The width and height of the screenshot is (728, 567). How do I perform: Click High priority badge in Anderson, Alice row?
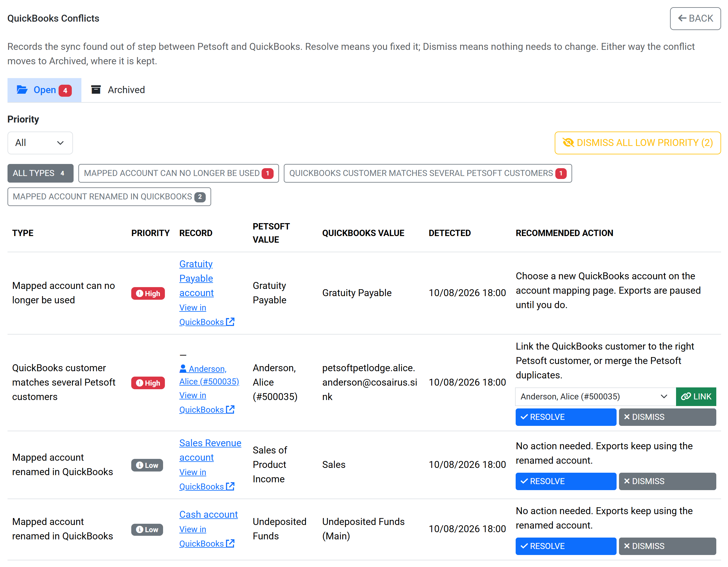tap(148, 383)
